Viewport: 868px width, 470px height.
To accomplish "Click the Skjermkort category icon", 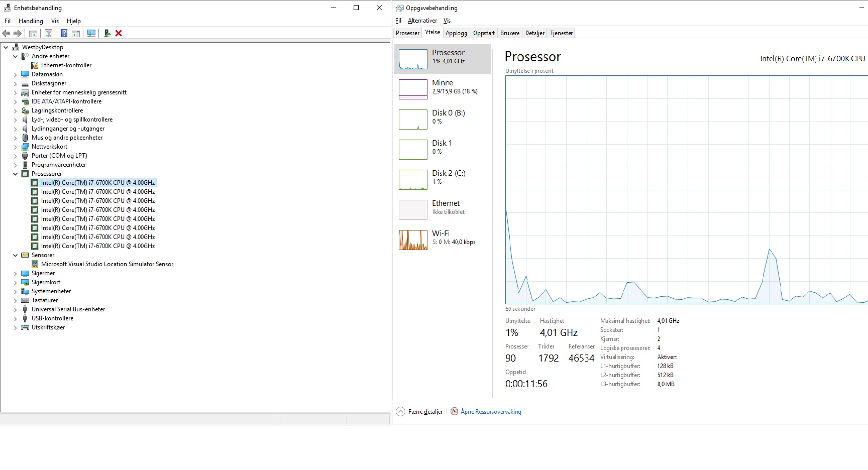I will pyautogui.click(x=25, y=282).
